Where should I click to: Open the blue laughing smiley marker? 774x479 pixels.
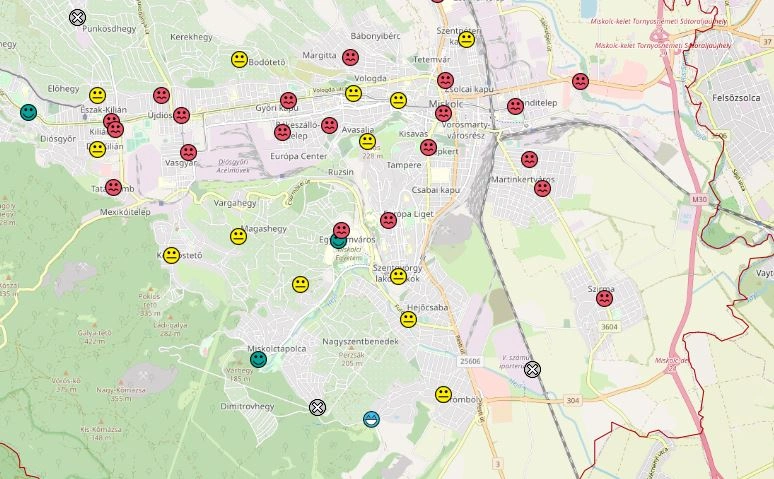pyautogui.click(x=372, y=419)
